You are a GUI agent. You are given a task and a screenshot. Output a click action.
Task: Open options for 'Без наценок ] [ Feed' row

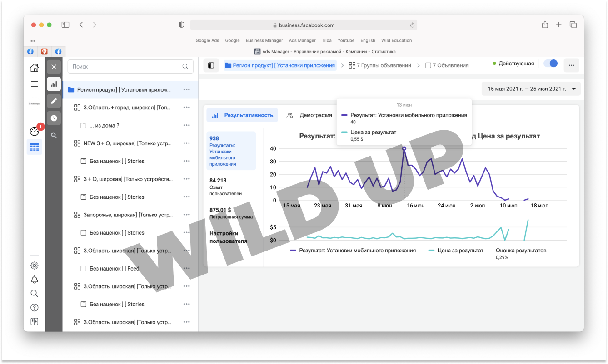187,268
